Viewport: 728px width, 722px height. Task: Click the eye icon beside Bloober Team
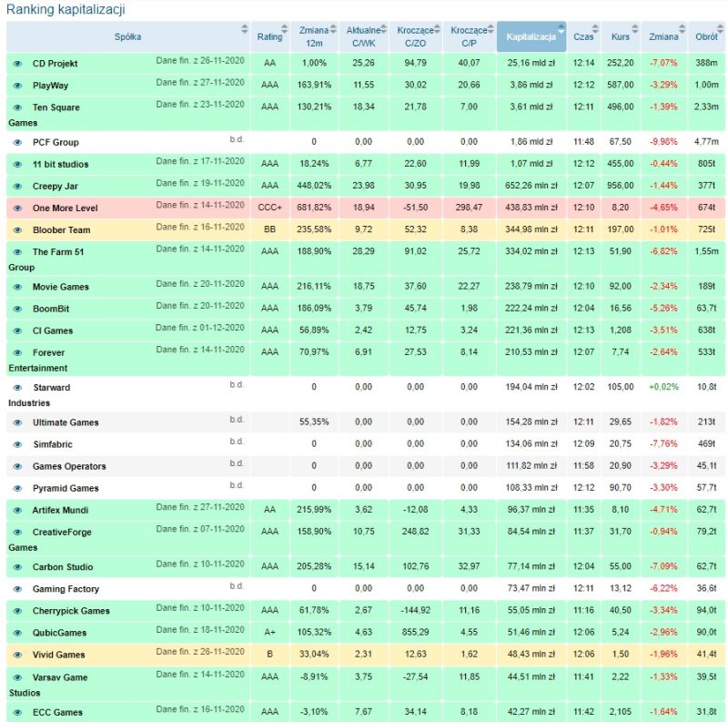pos(17,230)
